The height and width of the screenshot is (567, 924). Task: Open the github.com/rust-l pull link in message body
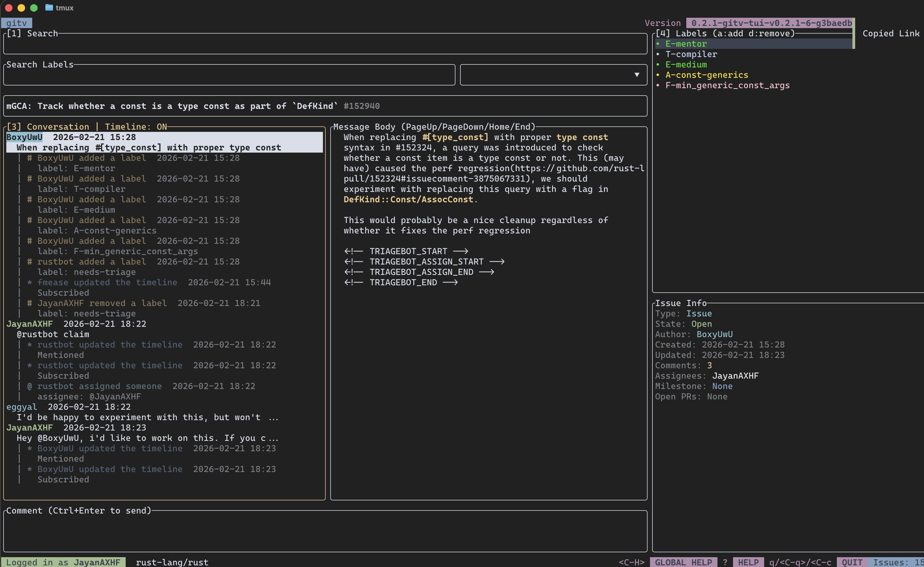(494, 174)
